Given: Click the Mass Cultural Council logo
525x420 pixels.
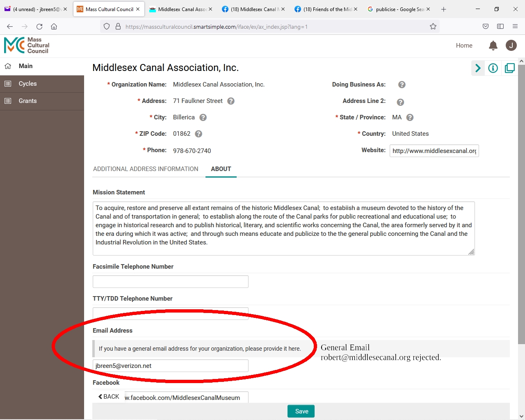Looking at the screenshot, I should pyautogui.click(x=27, y=46).
